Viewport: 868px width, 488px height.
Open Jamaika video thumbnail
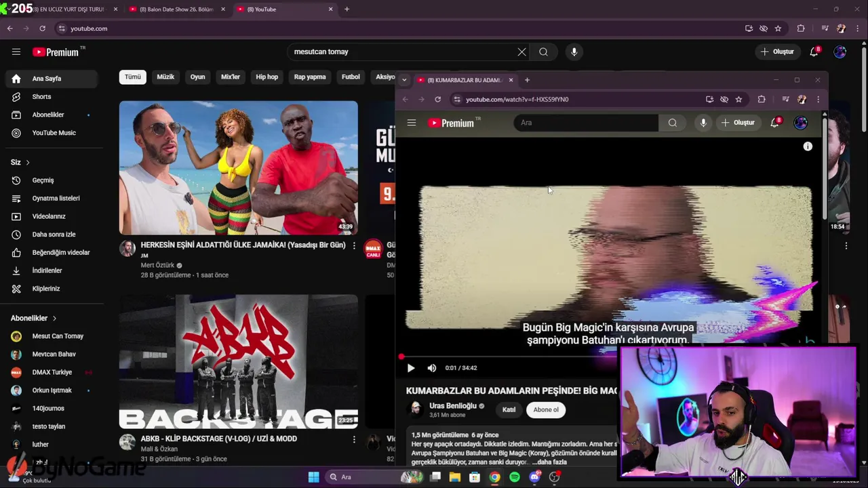coord(239,168)
